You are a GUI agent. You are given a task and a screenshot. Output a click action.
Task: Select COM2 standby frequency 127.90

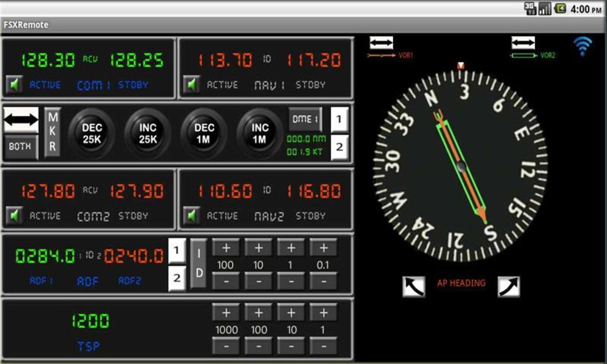tap(136, 192)
